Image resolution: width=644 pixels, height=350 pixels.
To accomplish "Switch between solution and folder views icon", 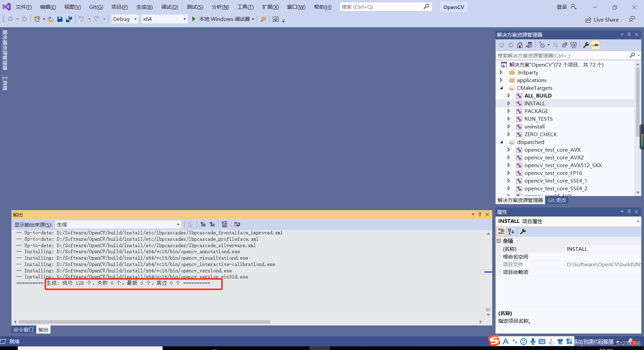I will tap(529, 45).
